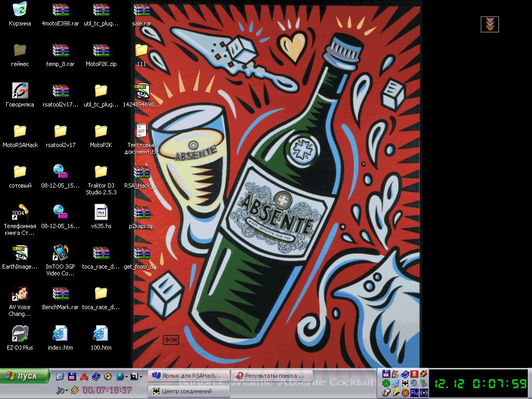
Task: Open the Корзина recycle bin icon
Action: pyautogui.click(x=20, y=14)
